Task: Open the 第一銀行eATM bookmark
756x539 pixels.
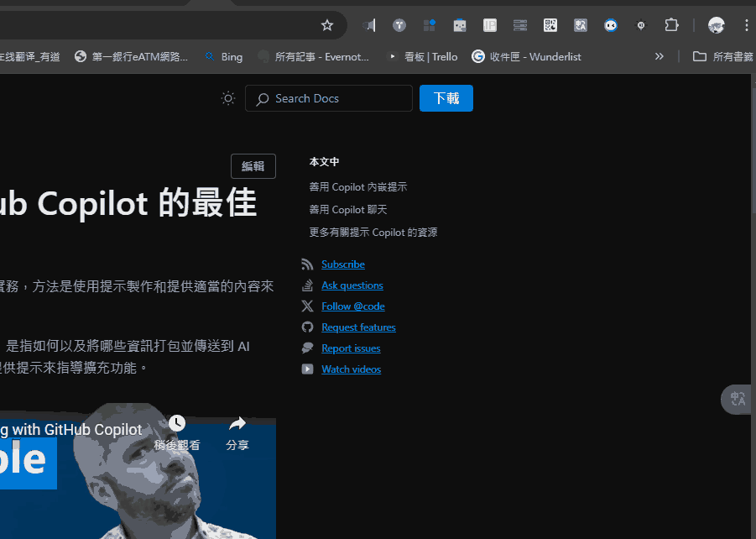Action: pyautogui.click(x=131, y=56)
